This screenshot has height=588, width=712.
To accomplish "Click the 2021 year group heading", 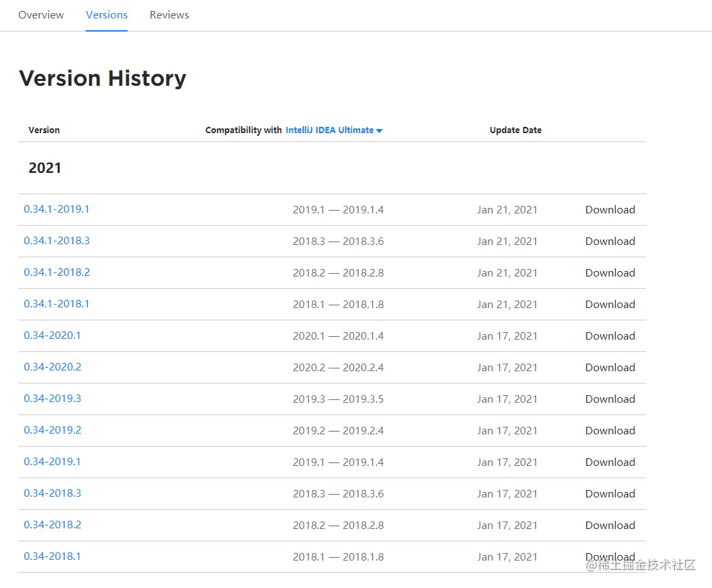I will click(45, 168).
